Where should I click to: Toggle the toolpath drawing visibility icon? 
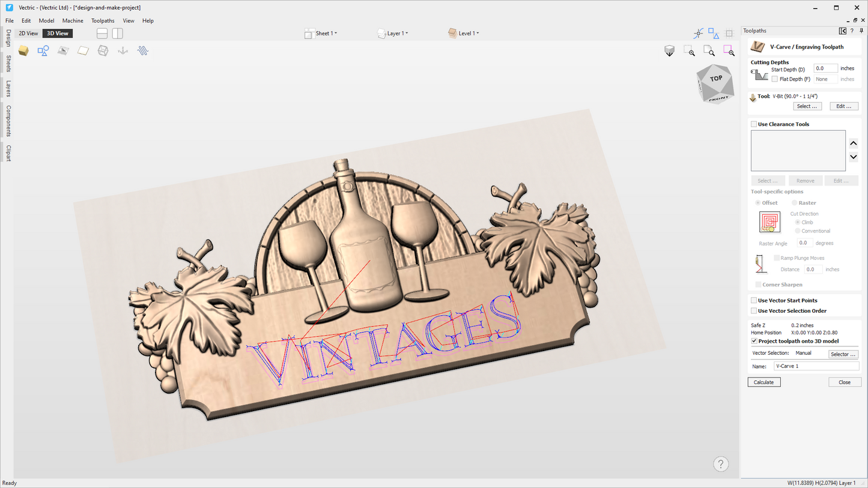[x=142, y=50]
